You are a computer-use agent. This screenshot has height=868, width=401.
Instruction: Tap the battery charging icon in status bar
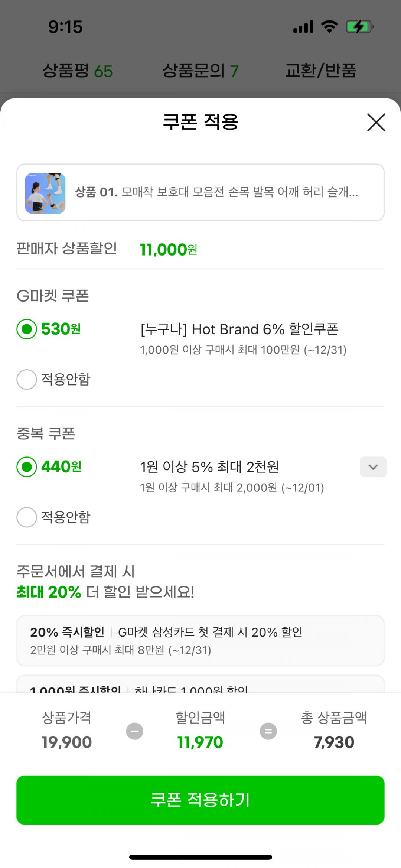[x=359, y=27]
